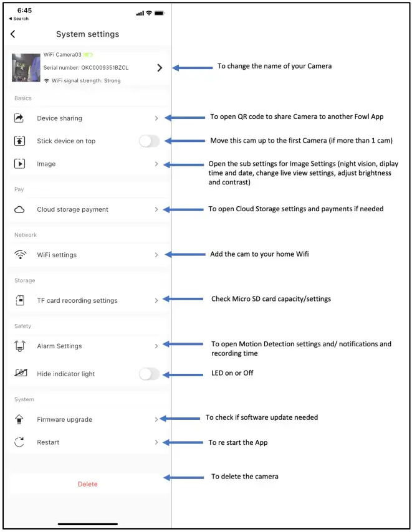Click the Alarm Settings siren icon
412x532 pixels.
pyautogui.click(x=19, y=346)
